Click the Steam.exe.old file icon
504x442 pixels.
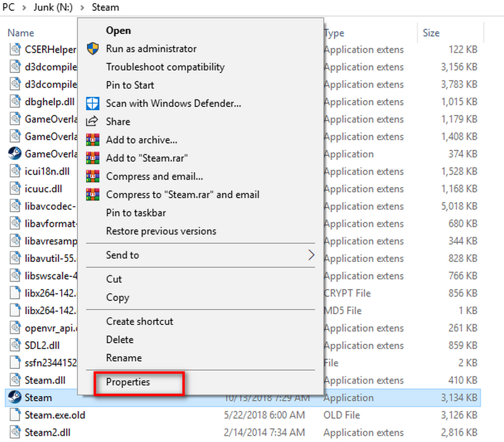point(14,415)
